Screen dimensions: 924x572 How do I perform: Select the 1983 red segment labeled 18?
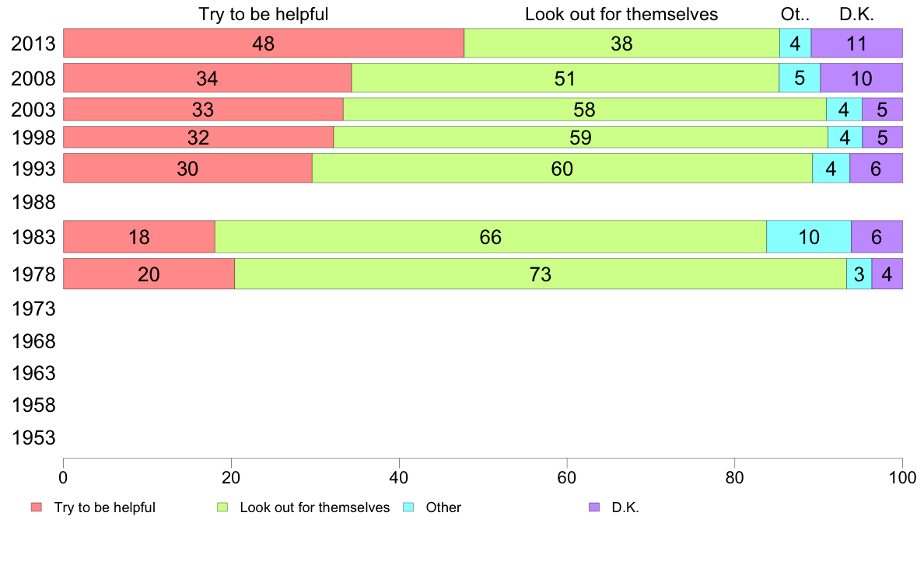[139, 237]
